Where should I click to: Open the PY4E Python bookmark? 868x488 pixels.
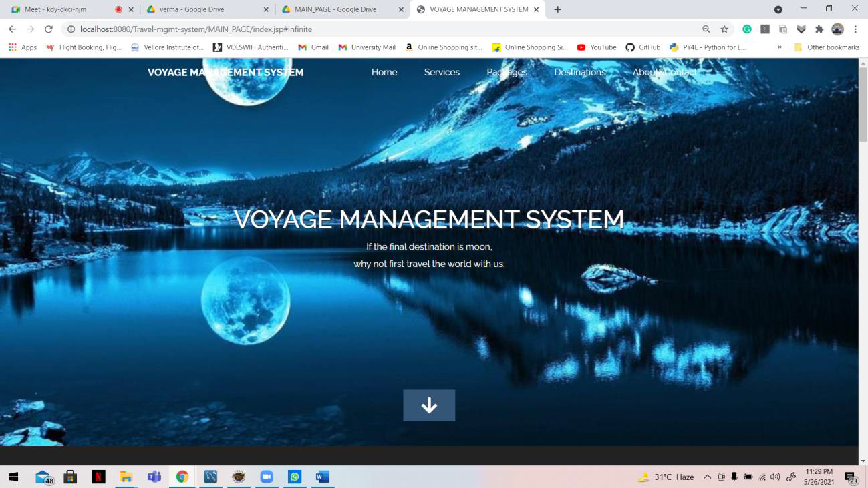[708, 47]
